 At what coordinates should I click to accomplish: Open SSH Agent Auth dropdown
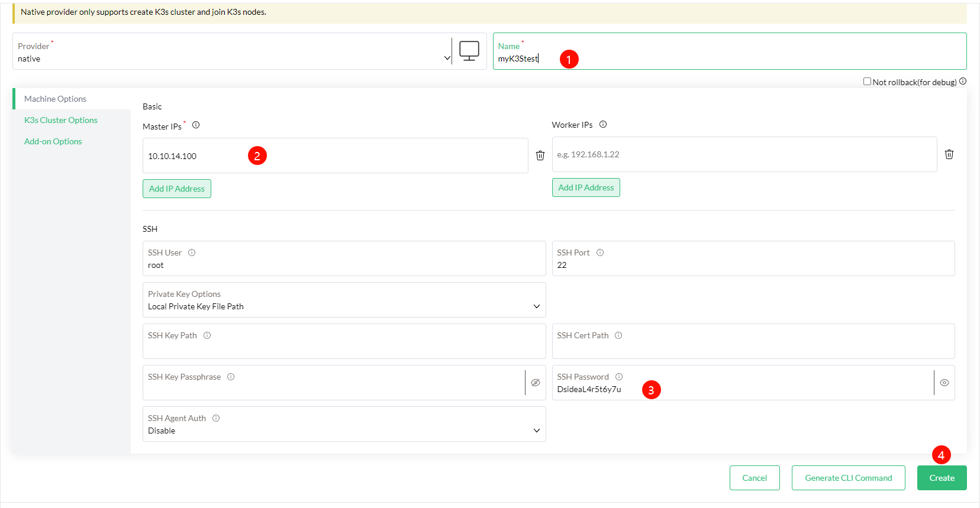click(344, 424)
